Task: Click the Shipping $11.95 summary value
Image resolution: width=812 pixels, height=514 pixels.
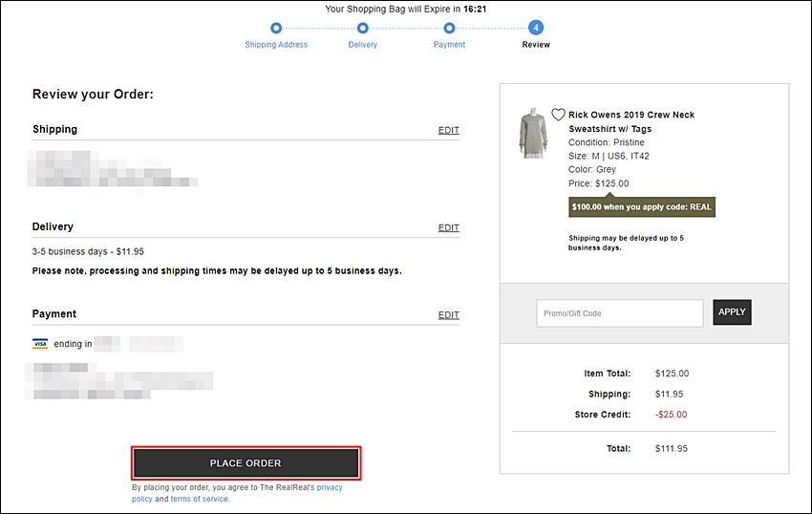Action: tap(669, 394)
